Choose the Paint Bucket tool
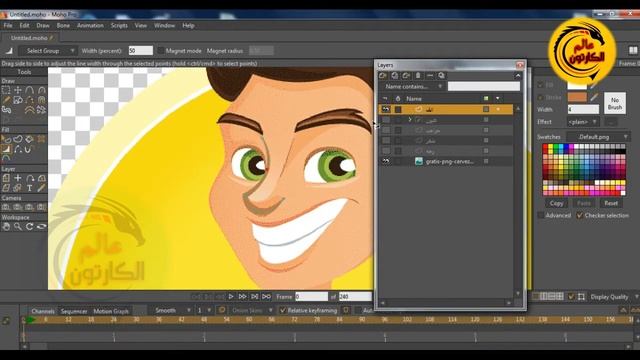Viewport: 640px width, 360px height. [29, 140]
